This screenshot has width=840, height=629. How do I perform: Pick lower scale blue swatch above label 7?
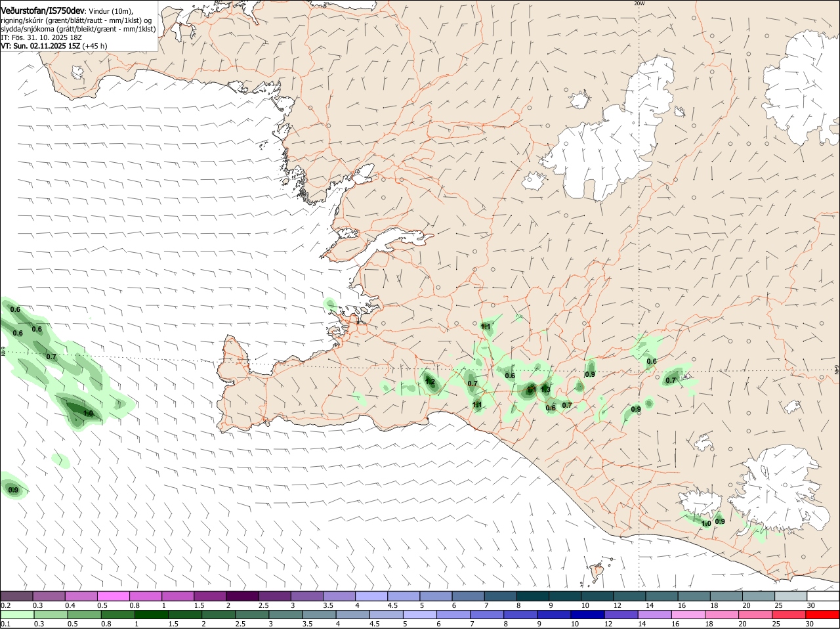[x=486, y=615]
